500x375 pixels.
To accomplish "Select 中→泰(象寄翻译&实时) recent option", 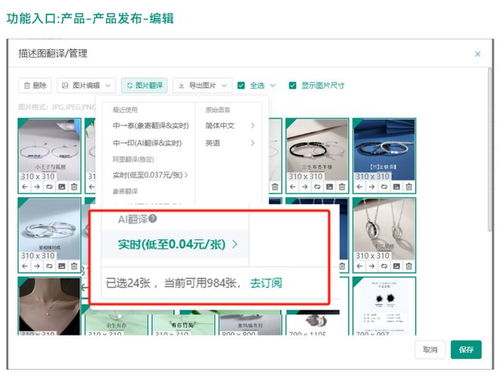I will pos(151,126).
